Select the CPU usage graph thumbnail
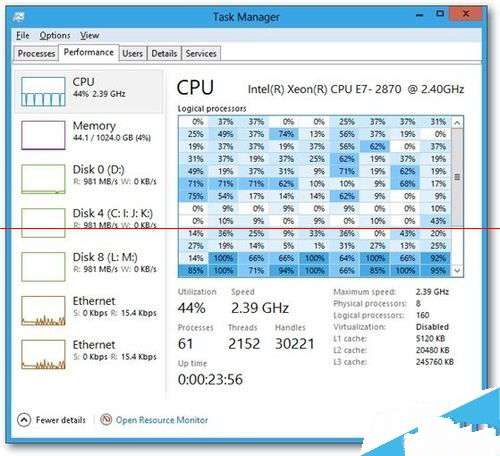Screen dimensions: 500x456 (x=43, y=92)
